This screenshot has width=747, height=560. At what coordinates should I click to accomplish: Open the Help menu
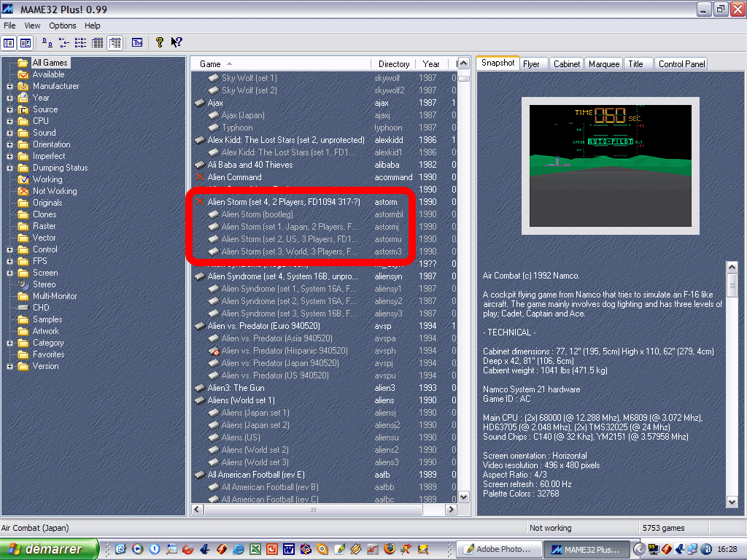point(93,26)
